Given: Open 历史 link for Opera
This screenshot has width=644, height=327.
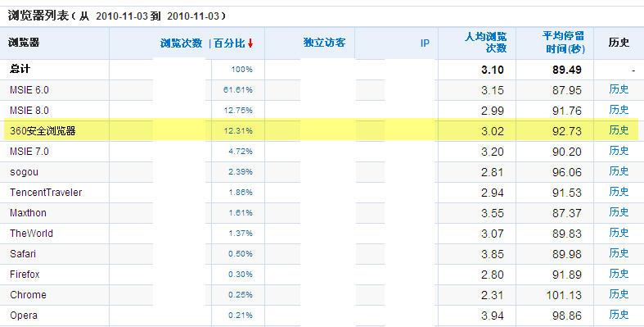Looking at the screenshot, I should coord(619,315).
